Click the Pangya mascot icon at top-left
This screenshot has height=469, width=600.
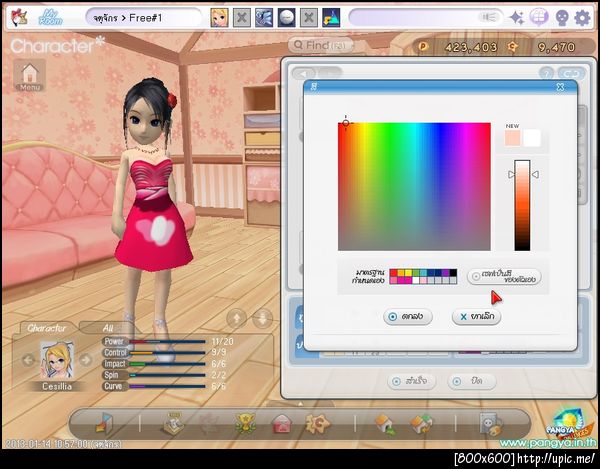point(18,18)
